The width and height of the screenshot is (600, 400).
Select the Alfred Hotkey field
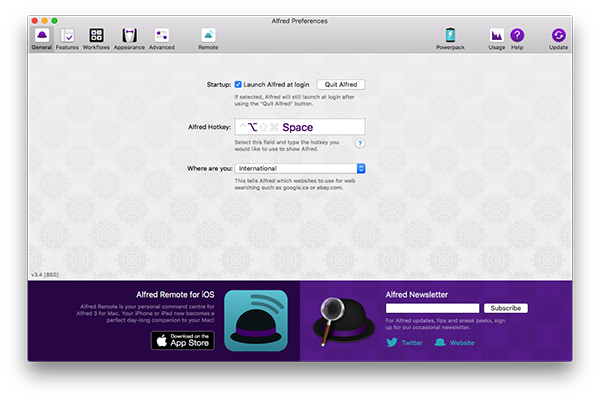(x=300, y=127)
